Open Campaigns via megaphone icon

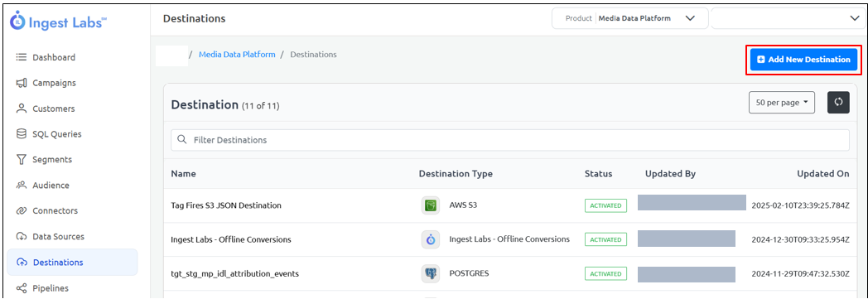coord(22,83)
